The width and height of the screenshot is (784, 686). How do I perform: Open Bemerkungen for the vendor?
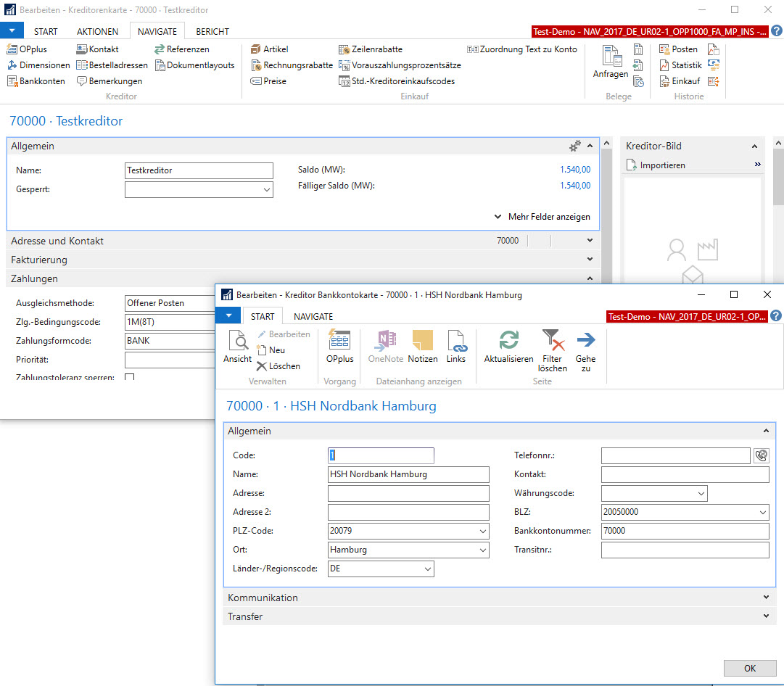pyautogui.click(x=110, y=81)
